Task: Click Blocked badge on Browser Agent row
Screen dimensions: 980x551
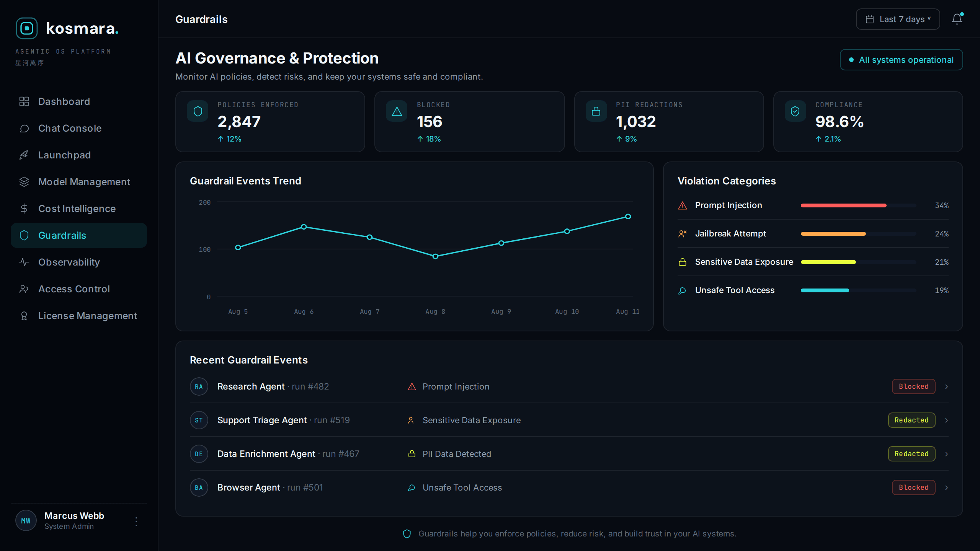Action: (913, 487)
